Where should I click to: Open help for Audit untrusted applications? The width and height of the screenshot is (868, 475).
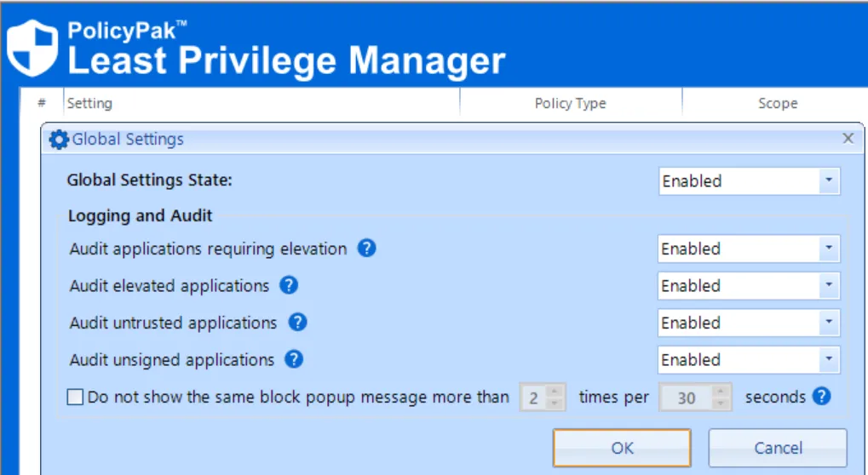click(297, 323)
